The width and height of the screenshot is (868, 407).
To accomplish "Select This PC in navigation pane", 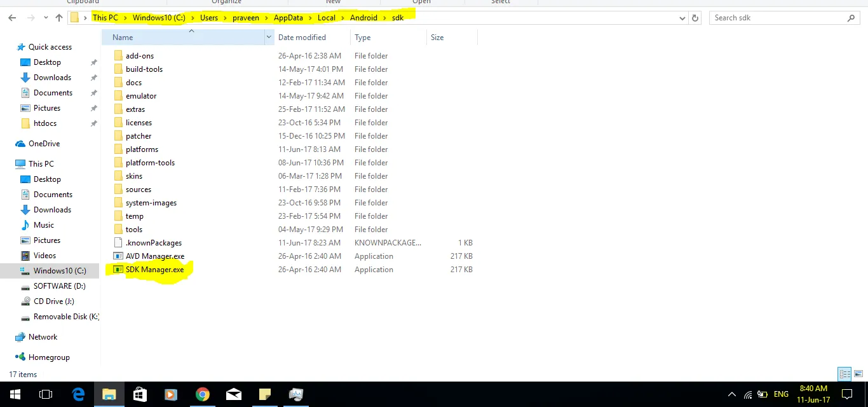I will (x=41, y=164).
